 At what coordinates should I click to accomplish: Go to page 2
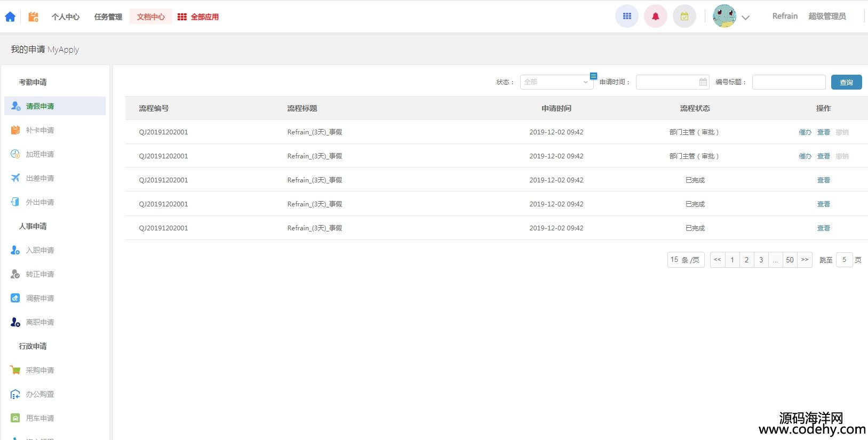(x=747, y=260)
